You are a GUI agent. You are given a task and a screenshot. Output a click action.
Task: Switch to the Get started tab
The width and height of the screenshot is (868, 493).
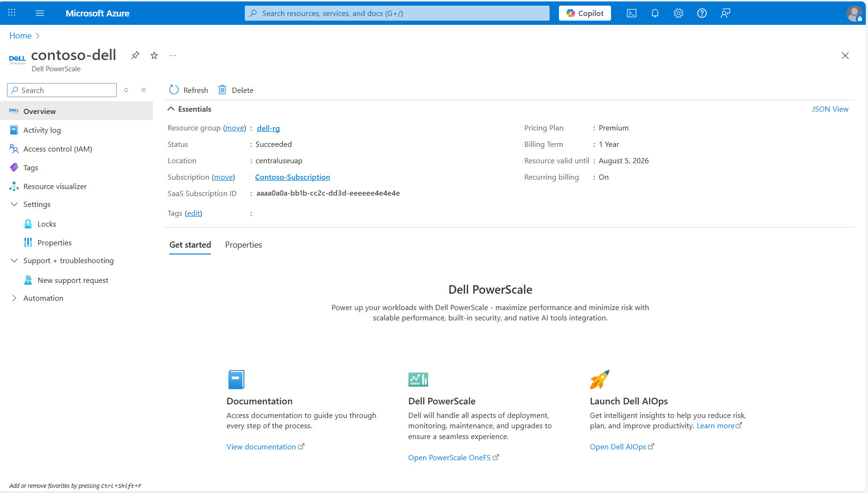190,245
